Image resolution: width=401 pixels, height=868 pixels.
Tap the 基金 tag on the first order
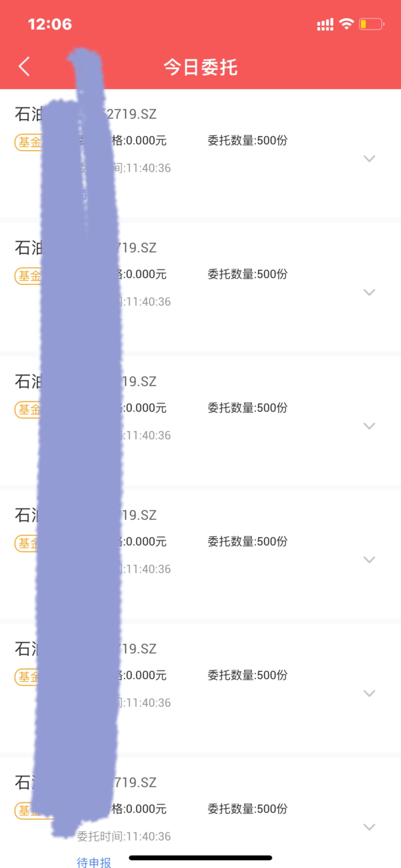point(29,142)
